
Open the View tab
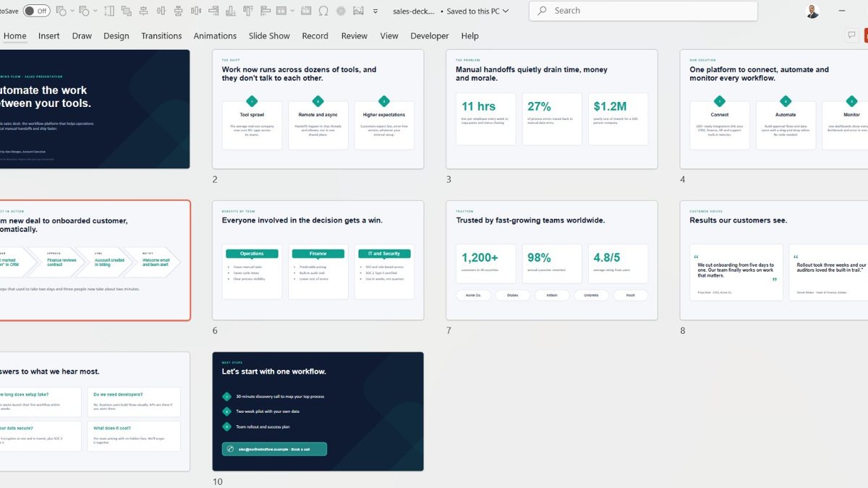pos(389,36)
